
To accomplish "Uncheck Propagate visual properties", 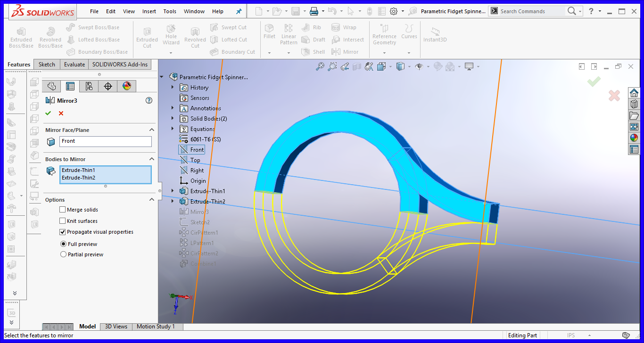I will click(x=63, y=232).
